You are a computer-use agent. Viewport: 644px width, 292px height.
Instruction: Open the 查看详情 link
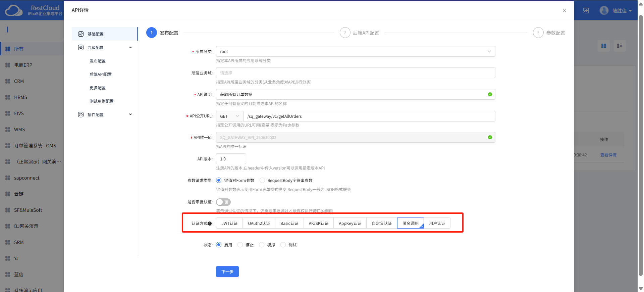608,155
